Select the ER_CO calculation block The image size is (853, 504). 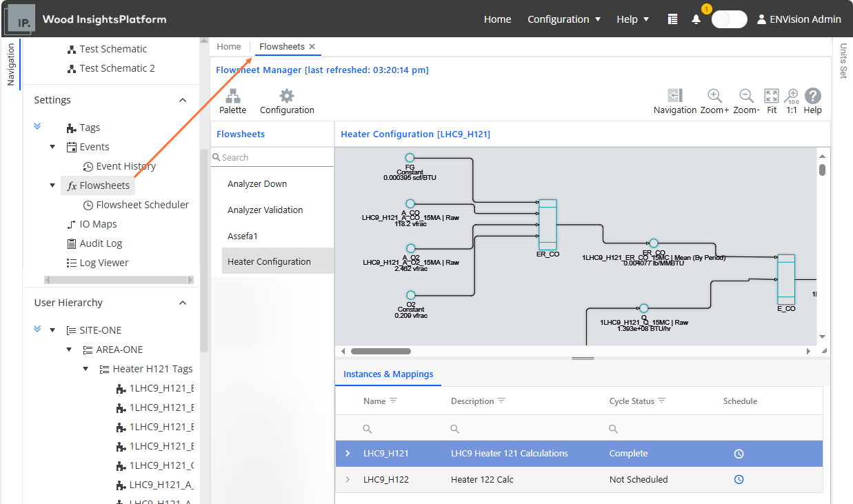click(548, 224)
